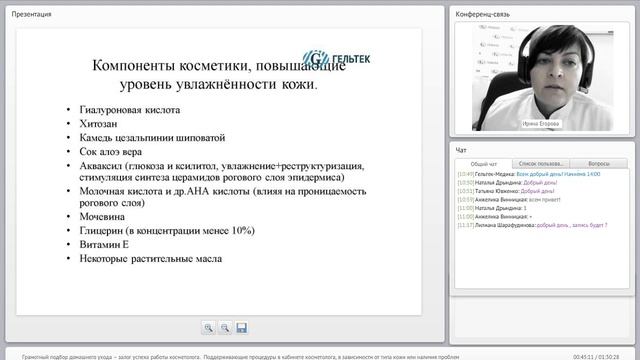Click the Конференц-связь panel header
Viewport: 640px width, 360px height.
click(482, 14)
